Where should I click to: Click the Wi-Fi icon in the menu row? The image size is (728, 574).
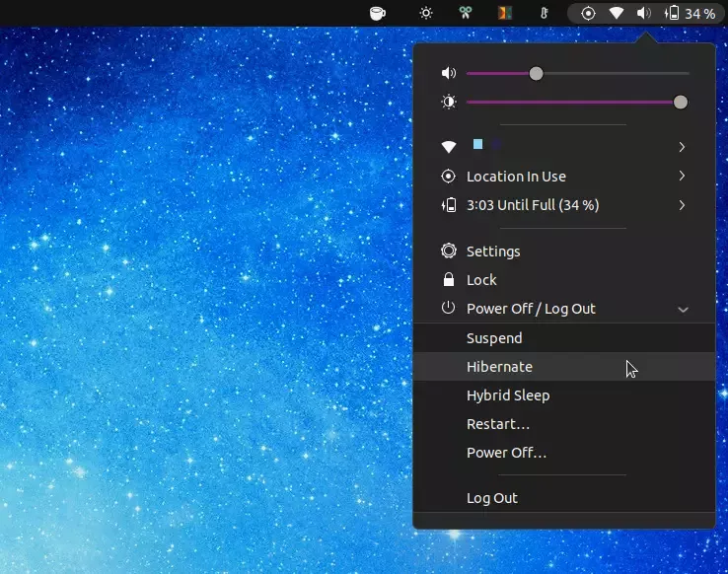click(x=449, y=147)
